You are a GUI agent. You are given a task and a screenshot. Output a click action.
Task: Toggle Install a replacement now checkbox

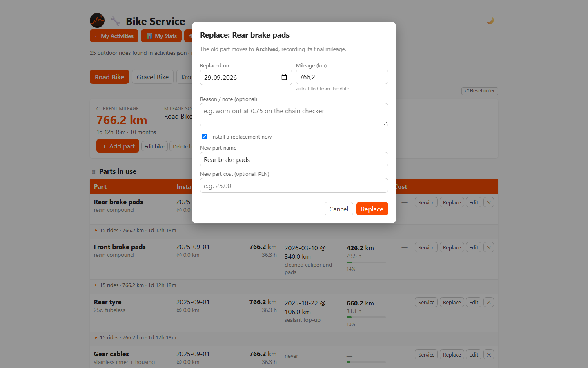tap(204, 136)
